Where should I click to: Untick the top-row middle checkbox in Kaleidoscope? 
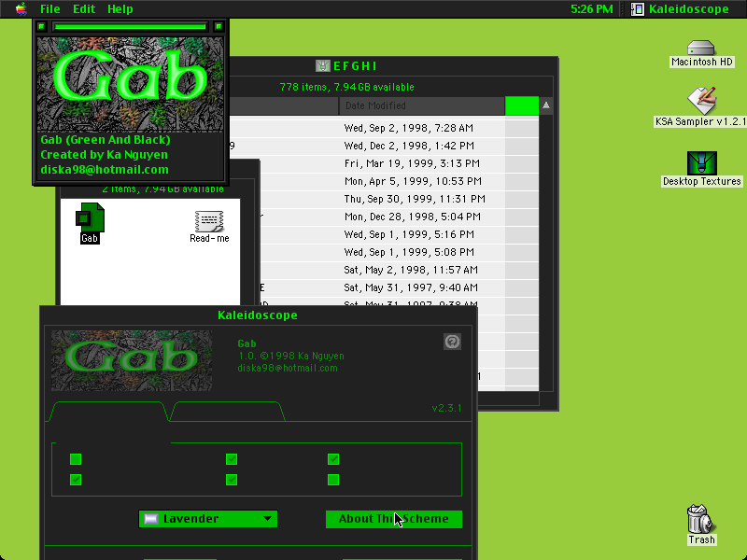(231, 459)
